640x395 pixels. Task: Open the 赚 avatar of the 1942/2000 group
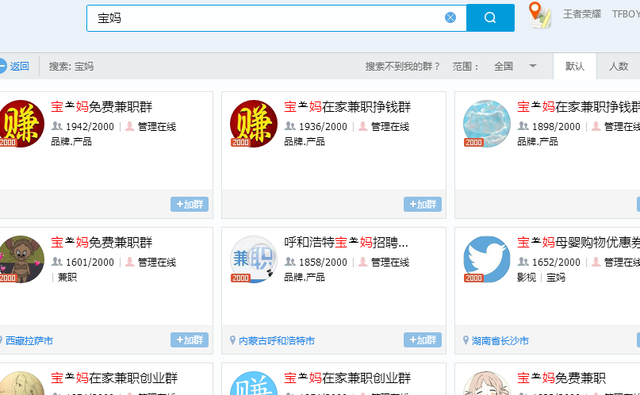[x=21, y=124]
